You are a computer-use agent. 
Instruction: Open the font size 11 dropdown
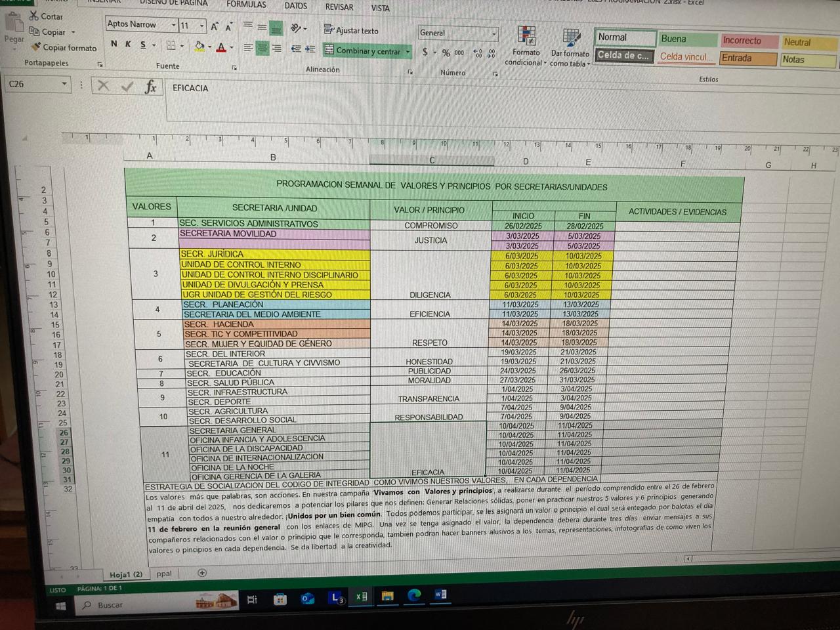pos(201,26)
